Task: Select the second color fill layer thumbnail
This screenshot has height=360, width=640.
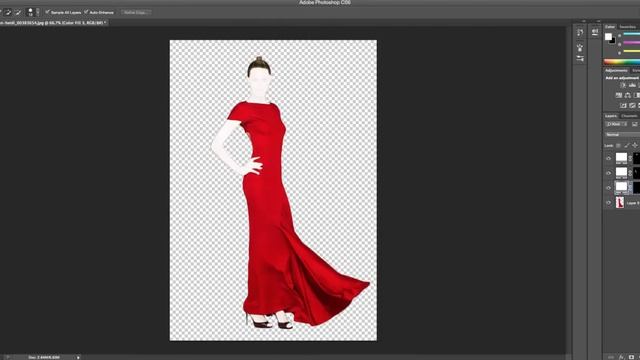Action: pyautogui.click(x=621, y=173)
